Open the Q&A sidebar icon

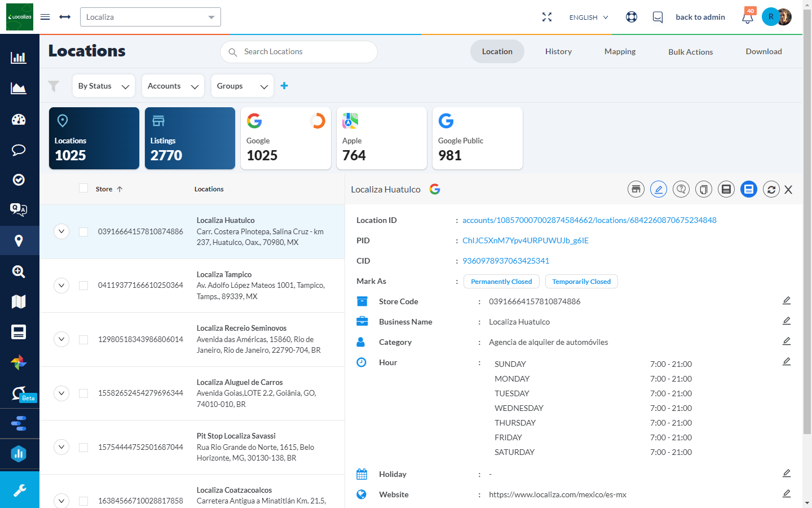(x=19, y=210)
